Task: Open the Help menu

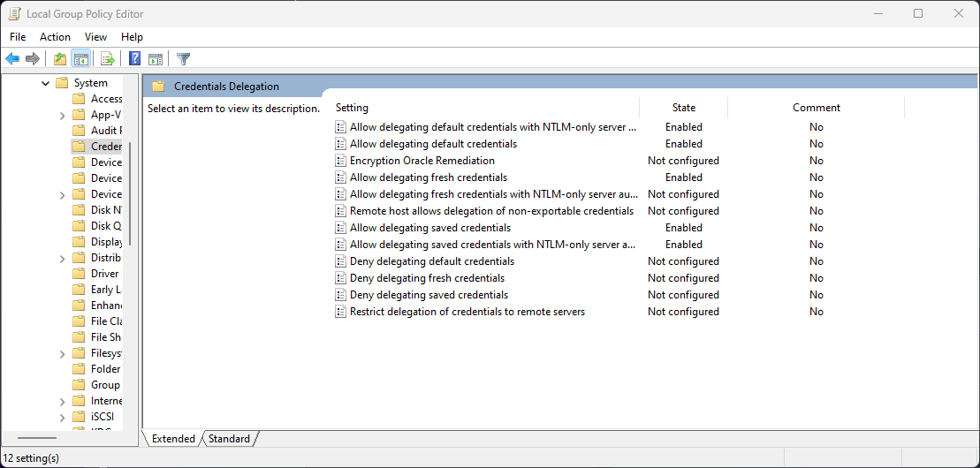Action: coord(132,37)
